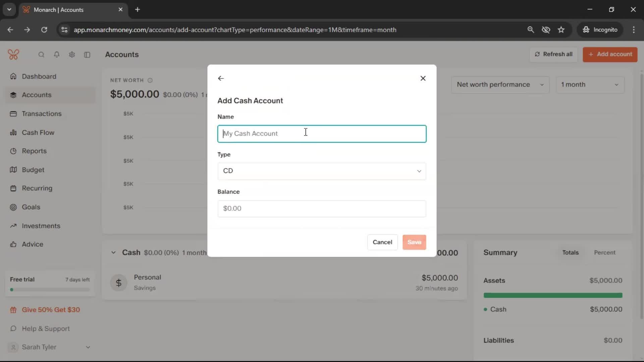
Task: Switch summary to Percent view
Action: [x=604, y=252]
